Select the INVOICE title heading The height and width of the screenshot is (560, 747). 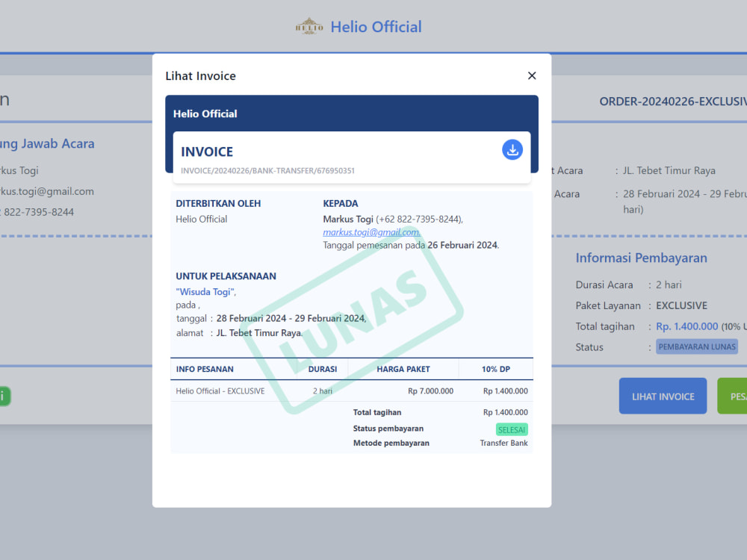pos(207,151)
